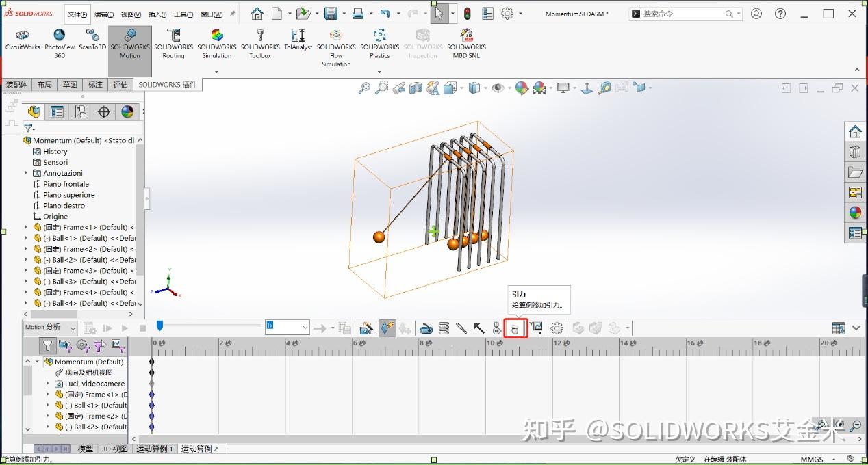Open the PhotoView 360 add-in
The image size is (868, 465).
point(60,44)
